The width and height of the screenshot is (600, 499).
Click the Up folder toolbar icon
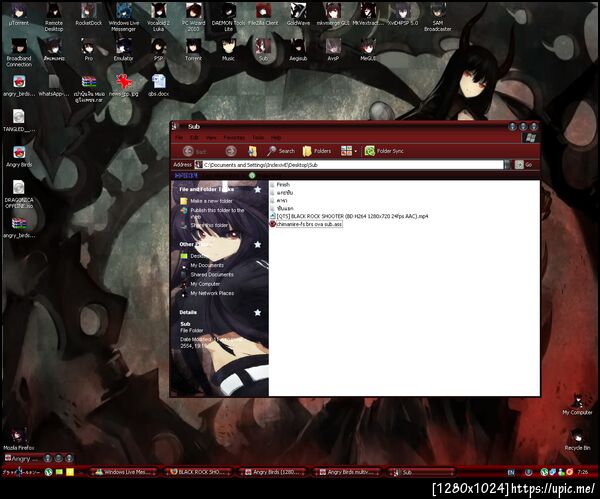pos(252,151)
